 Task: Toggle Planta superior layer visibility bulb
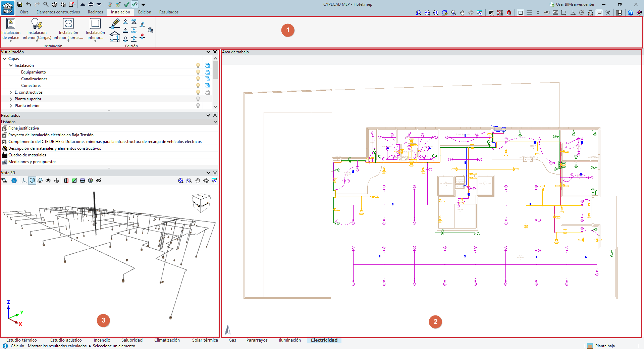(x=198, y=99)
